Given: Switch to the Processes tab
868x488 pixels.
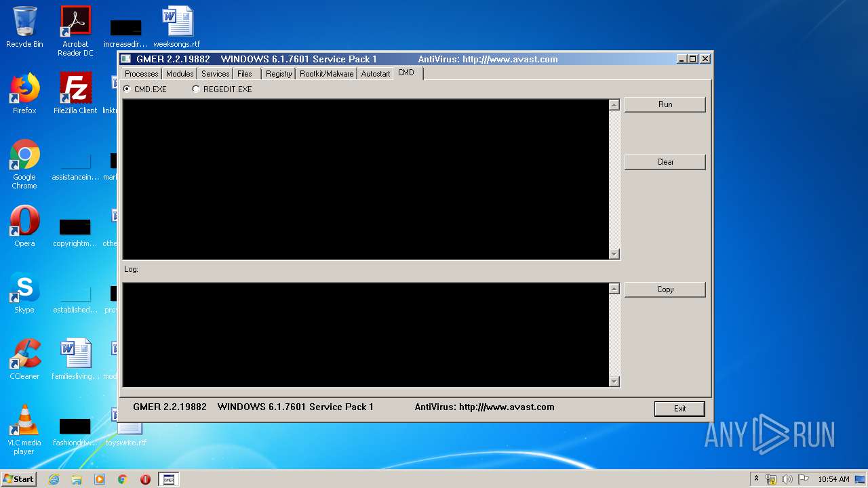Looking at the screenshot, I should [x=141, y=74].
